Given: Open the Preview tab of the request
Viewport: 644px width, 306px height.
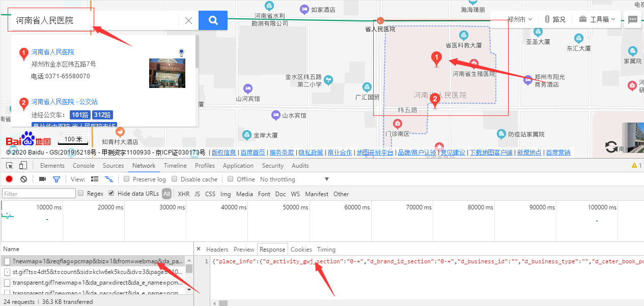Looking at the screenshot, I should 244,250.
